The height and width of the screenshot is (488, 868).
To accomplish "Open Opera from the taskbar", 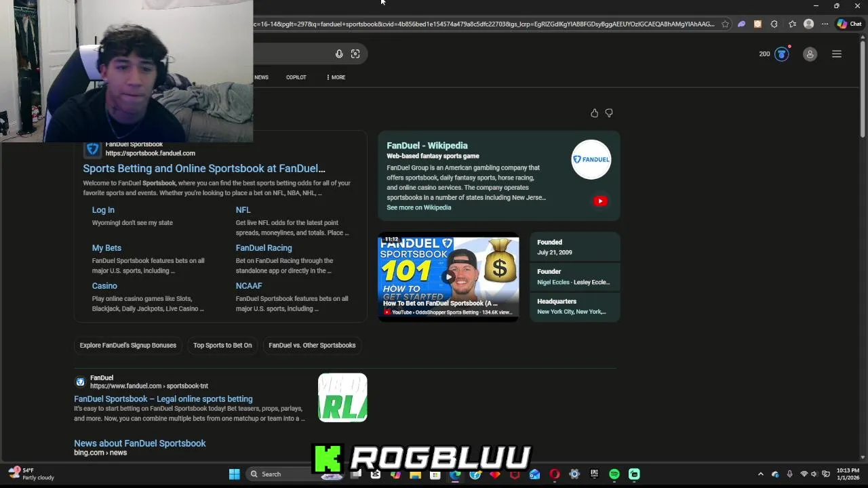I will point(554,474).
